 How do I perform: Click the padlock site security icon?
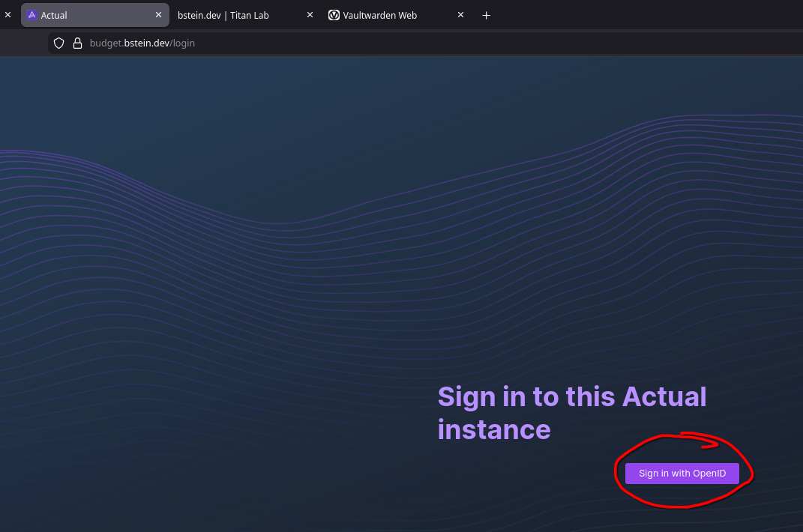[x=76, y=43]
